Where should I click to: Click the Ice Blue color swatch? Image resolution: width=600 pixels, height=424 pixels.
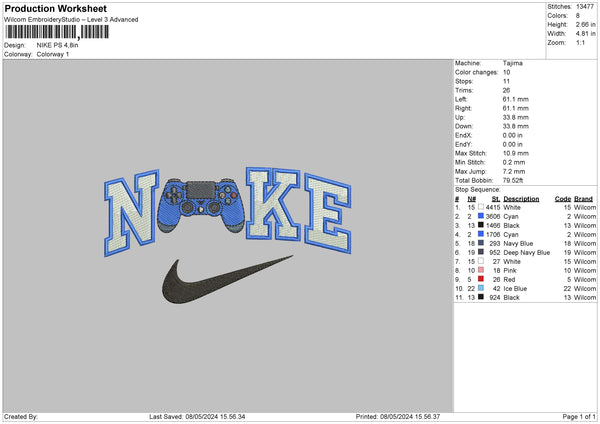(x=481, y=288)
